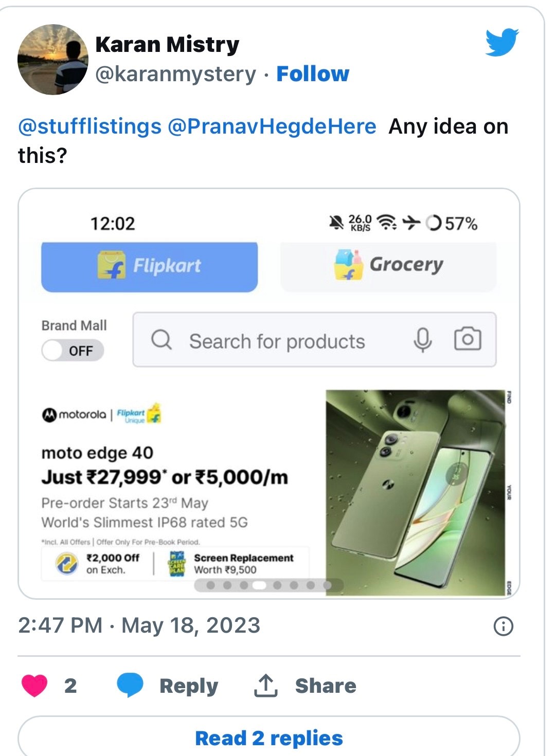Select the active carousel page indicator dot
The width and height of the screenshot is (556, 756).
pos(260,585)
